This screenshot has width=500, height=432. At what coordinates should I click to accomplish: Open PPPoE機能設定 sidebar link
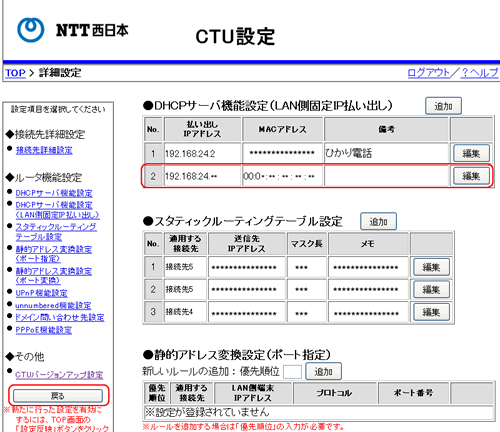click(44, 330)
